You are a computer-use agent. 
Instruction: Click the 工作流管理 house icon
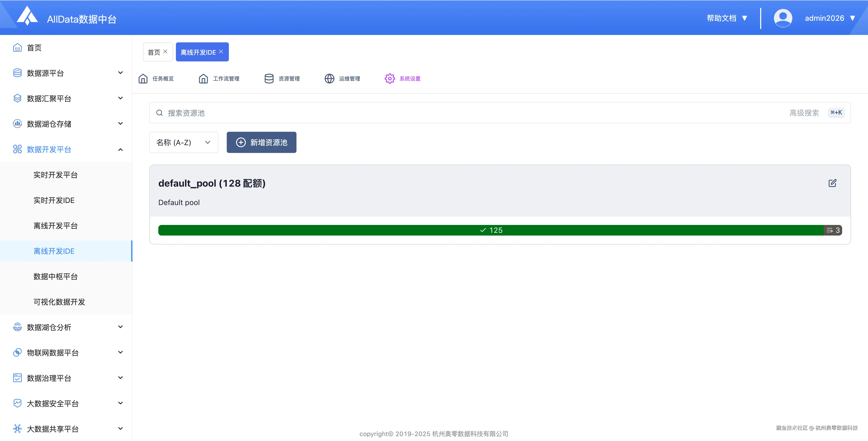(x=203, y=79)
